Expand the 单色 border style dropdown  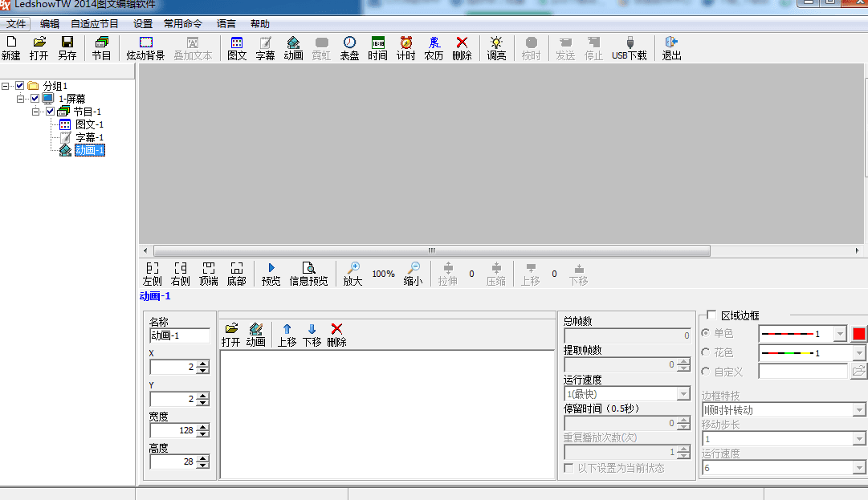point(840,334)
